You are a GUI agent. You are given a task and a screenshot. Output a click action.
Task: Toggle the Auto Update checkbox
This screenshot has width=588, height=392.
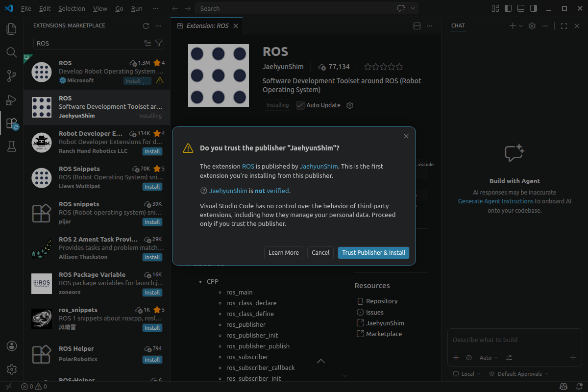point(300,105)
